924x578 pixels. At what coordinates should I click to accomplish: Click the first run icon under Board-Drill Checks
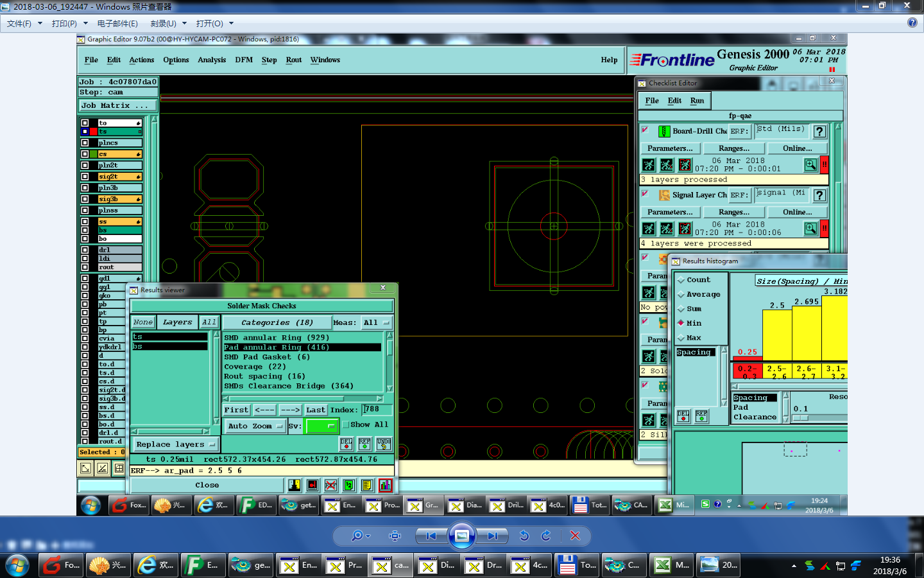649,165
